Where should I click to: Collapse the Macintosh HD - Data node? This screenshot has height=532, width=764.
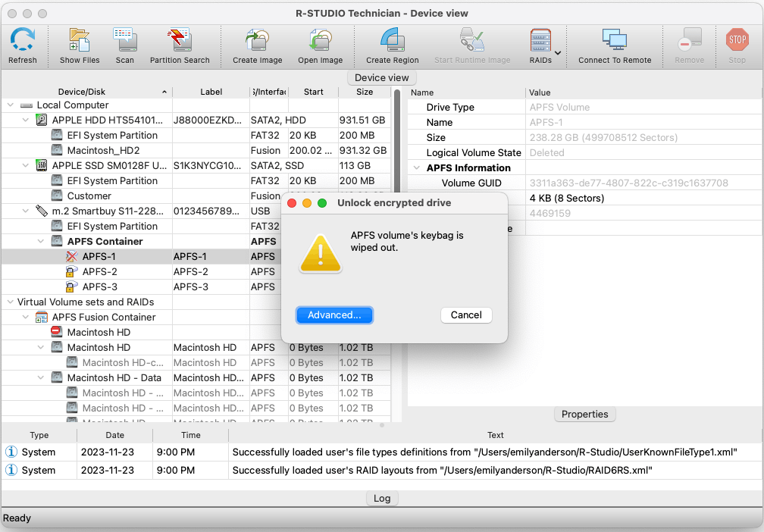point(41,377)
